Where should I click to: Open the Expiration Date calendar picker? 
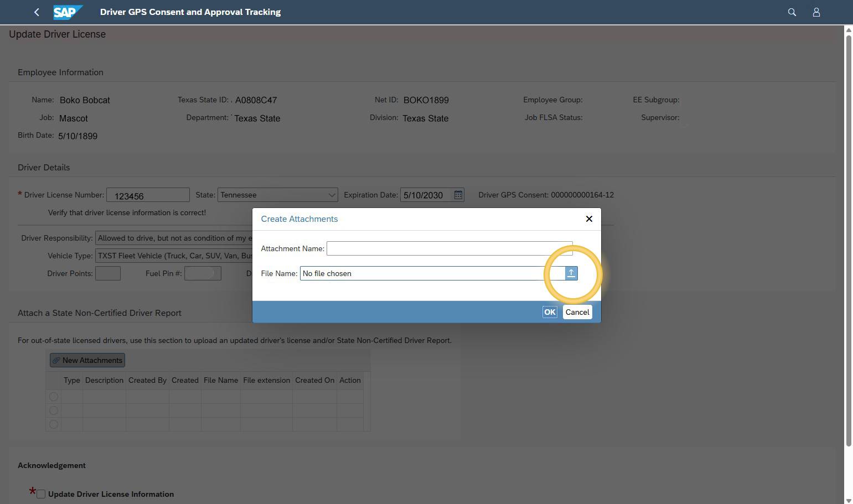pyautogui.click(x=458, y=195)
